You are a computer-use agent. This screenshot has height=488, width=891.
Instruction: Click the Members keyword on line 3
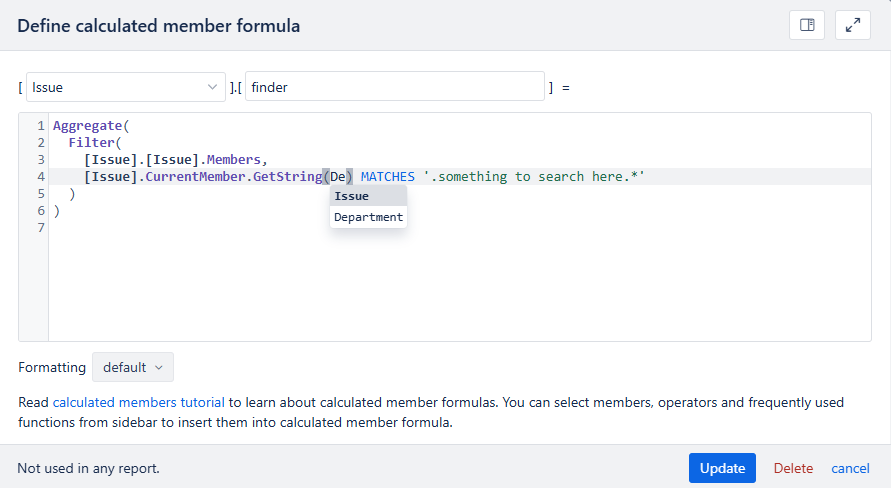pyautogui.click(x=234, y=160)
